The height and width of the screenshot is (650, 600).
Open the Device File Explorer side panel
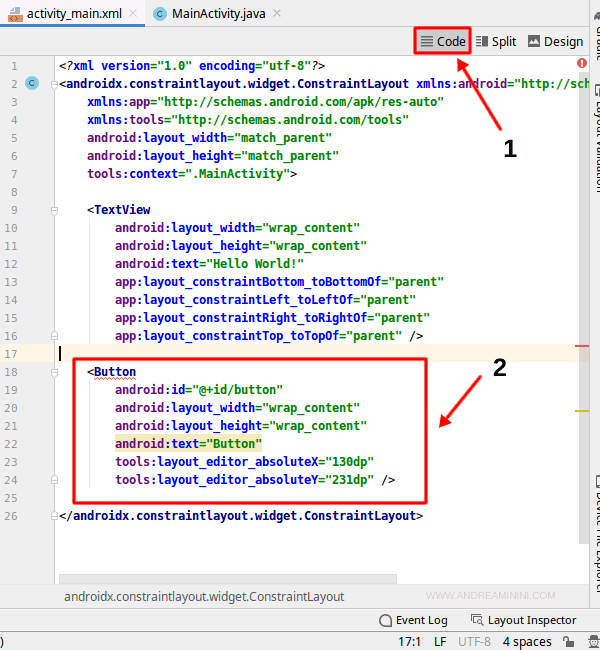click(x=597, y=534)
